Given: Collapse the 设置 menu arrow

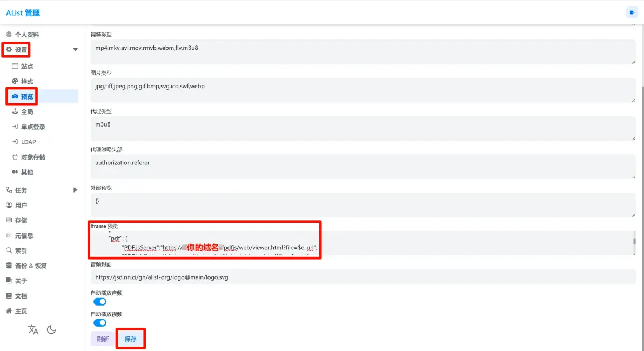Looking at the screenshot, I should [75, 50].
